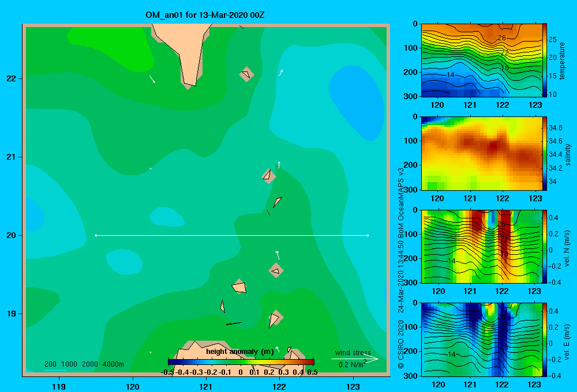This screenshot has width=577, height=392.
Task: Click the '34.8' tick on salinity scale
Action: pyautogui.click(x=556, y=127)
